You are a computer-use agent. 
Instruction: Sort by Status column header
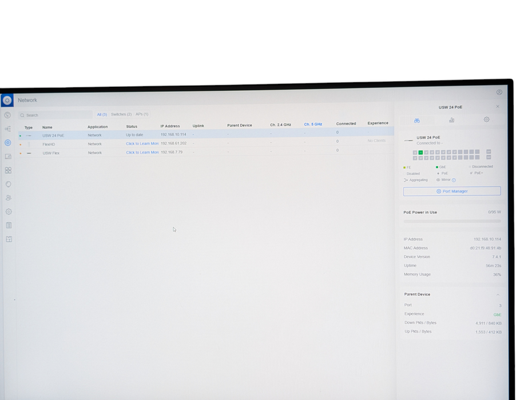pos(132,126)
